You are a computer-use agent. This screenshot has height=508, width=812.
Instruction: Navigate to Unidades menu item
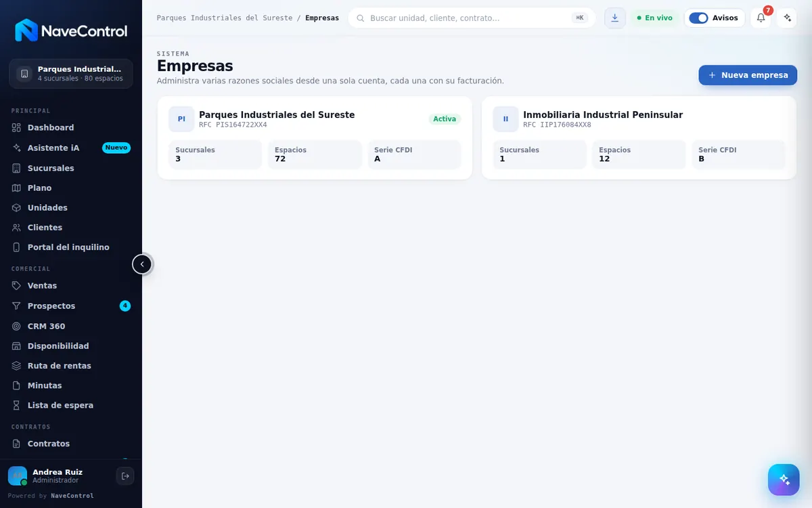[71, 207]
